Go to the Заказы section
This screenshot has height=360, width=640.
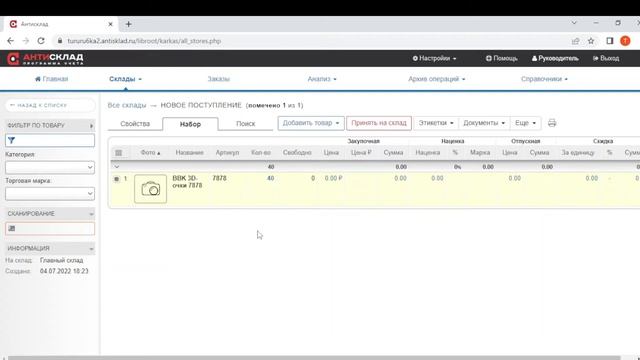point(219,79)
